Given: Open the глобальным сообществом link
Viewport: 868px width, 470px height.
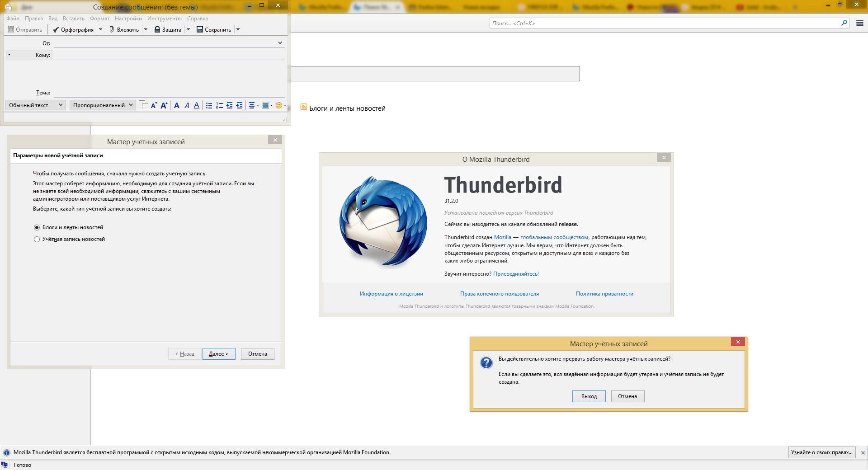Looking at the screenshot, I should click(x=554, y=237).
